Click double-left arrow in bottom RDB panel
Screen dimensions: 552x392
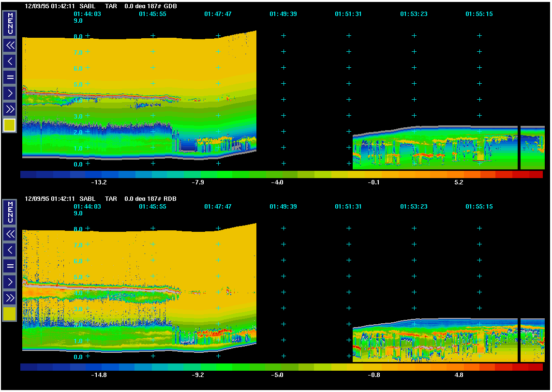[x=10, y=234]
